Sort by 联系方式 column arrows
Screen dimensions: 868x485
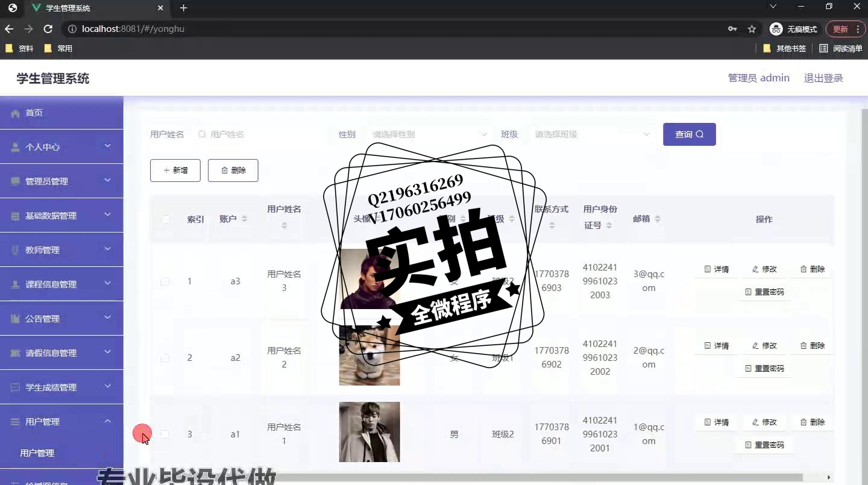tap(552, 225)
